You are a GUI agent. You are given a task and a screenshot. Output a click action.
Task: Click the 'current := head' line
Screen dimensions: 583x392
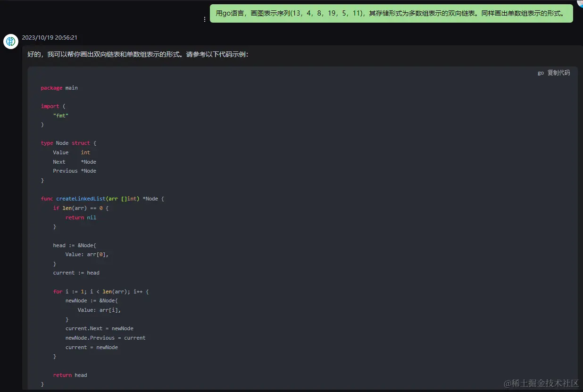76,273
